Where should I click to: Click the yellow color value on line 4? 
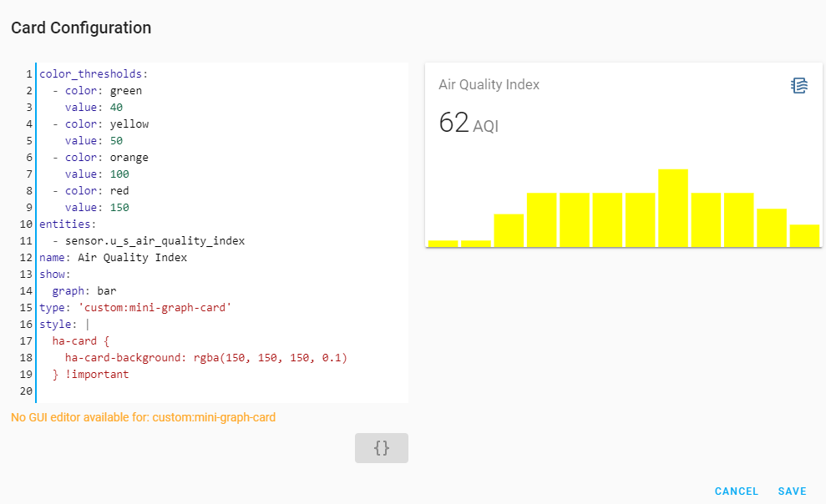(x=129, y=123)
